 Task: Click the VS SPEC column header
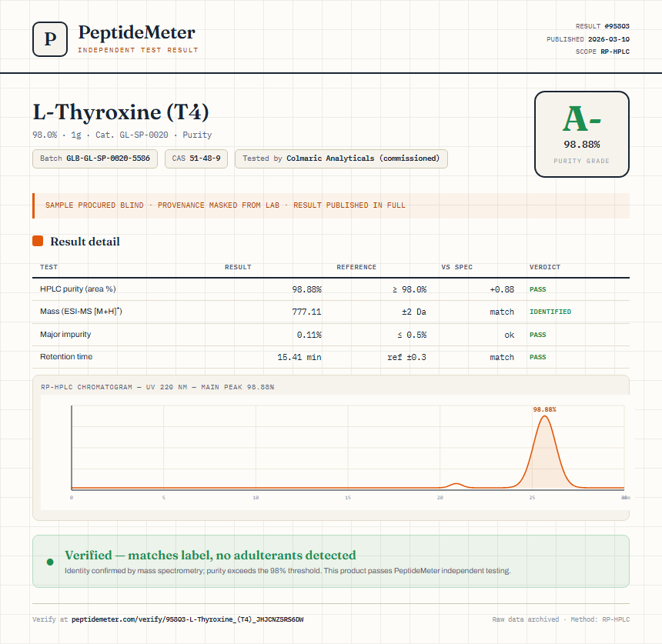point(456,267)
